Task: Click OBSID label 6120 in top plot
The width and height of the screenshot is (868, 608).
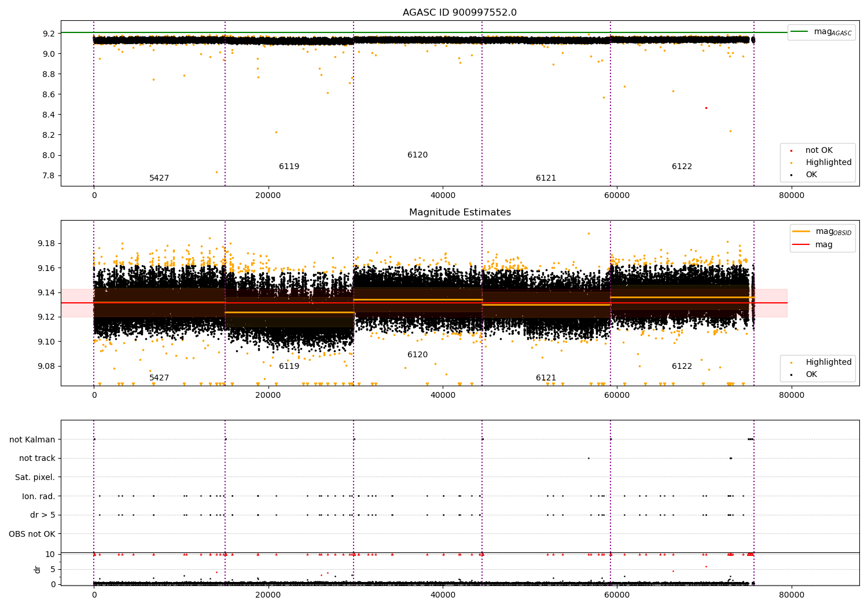Action: click(417, 155)
